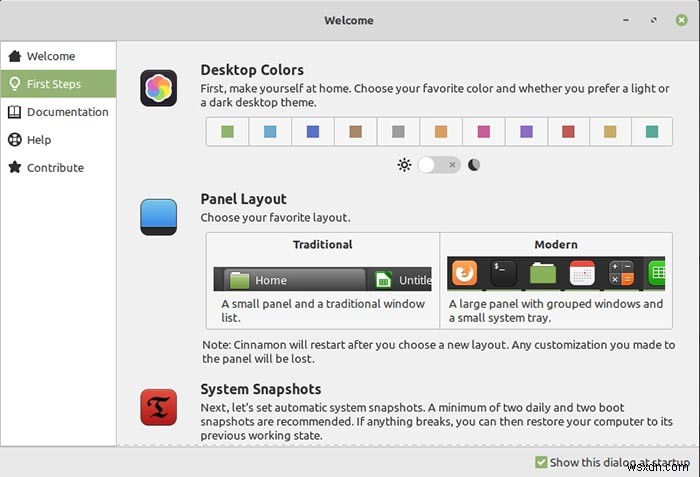Toggle the light/dark theme switch
Viewport: 700px width, 477px height.
[439, 165]
